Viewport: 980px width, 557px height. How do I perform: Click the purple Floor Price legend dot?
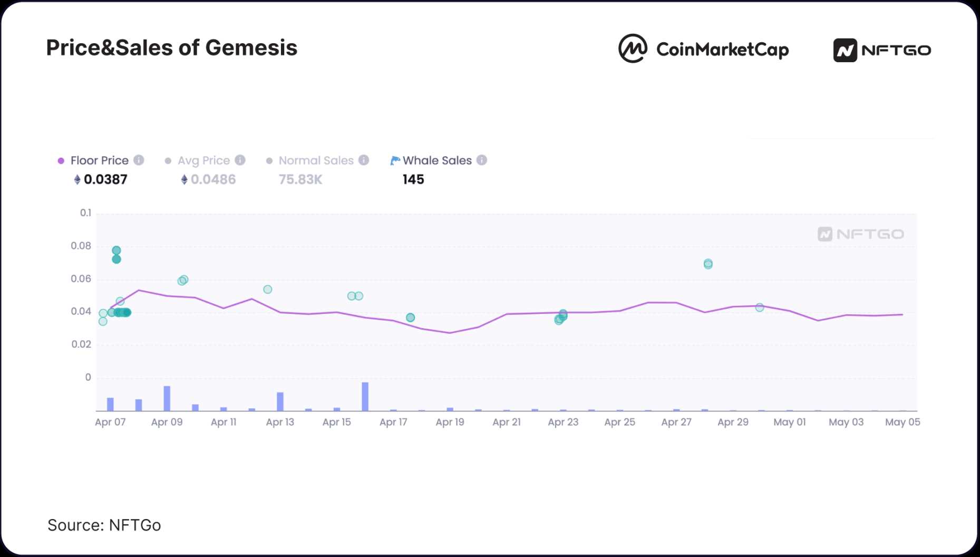(61, 161)
